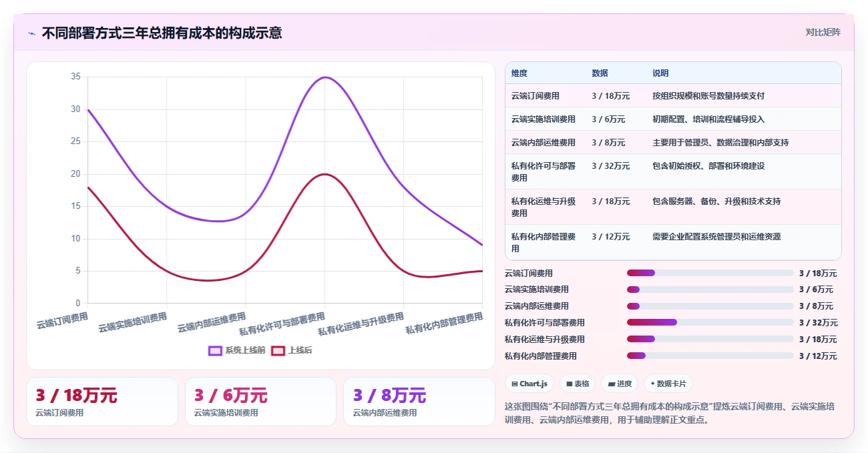Click the 云端订阅费用 x-axis label
This screenshot has width=868, height=453.
click(62, 320)
